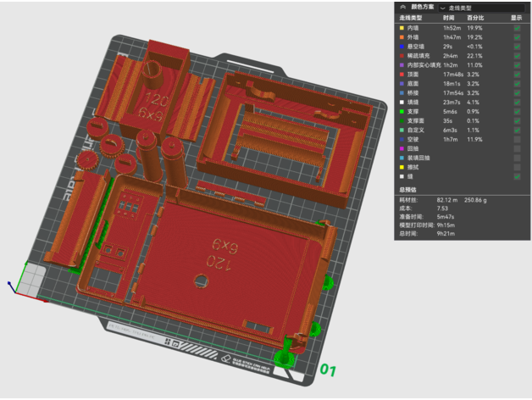The height and width of the screenshot is (400, 532).
Task: Click the orange 外墙 color swatch
Action: click(402, 37)
